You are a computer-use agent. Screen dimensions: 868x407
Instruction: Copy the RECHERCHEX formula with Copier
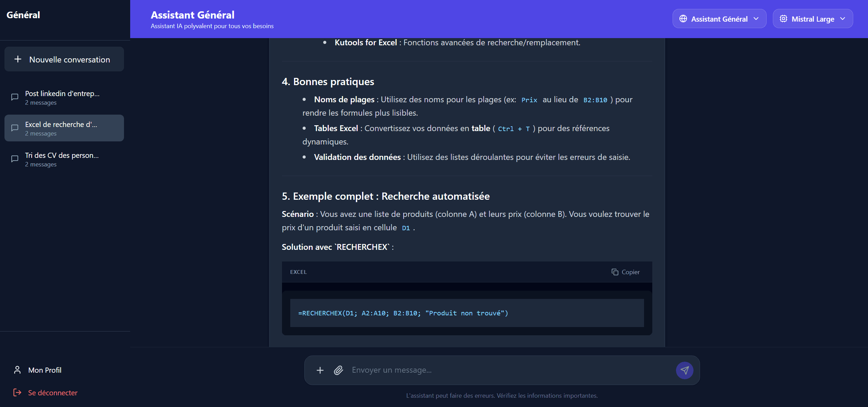pos(626,272)
